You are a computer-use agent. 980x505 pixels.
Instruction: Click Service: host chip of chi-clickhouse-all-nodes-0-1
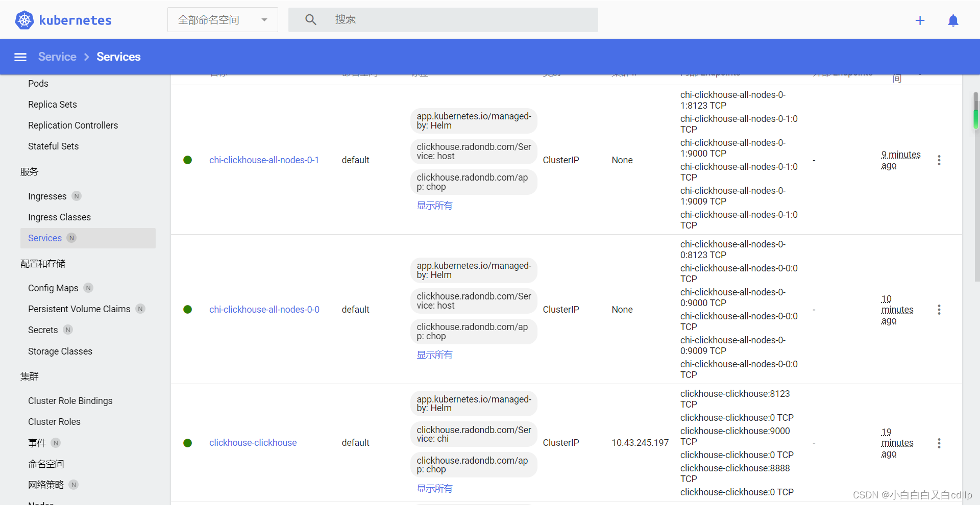pyautogui.click(x=474, y=151)
